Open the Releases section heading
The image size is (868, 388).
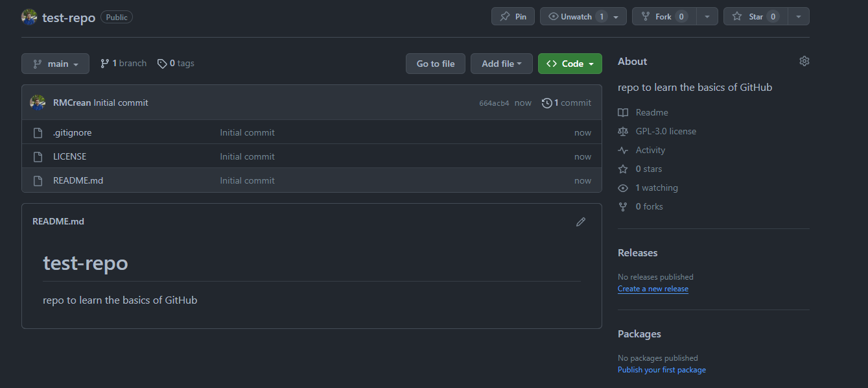[638, 252]
